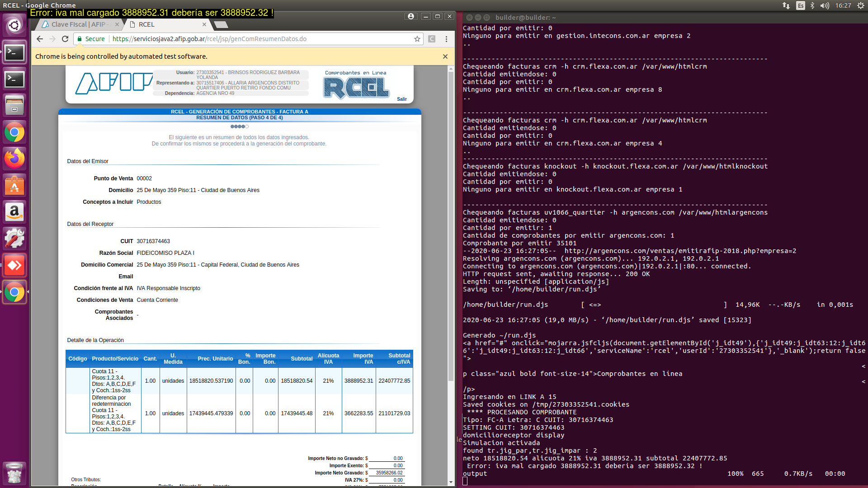Click the Cuenta Corriente sales condition text
Screen dimensions: 868x488
click(157, 300)
